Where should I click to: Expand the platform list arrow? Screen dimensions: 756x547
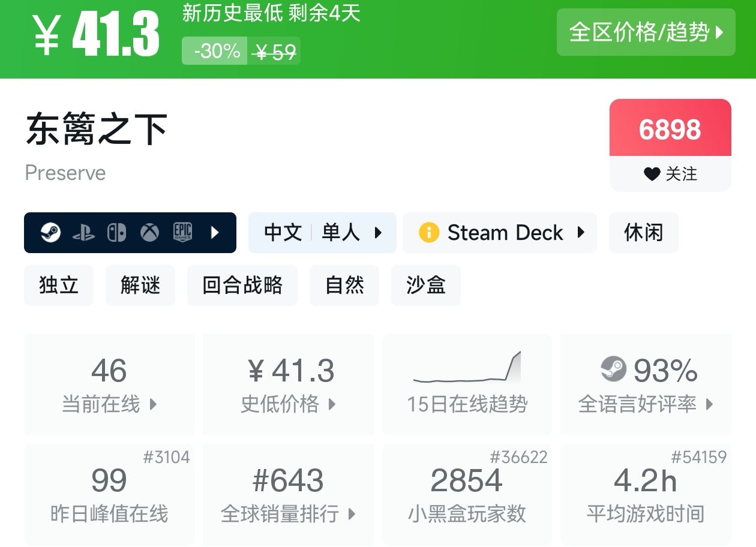click(x=215, y=233)
